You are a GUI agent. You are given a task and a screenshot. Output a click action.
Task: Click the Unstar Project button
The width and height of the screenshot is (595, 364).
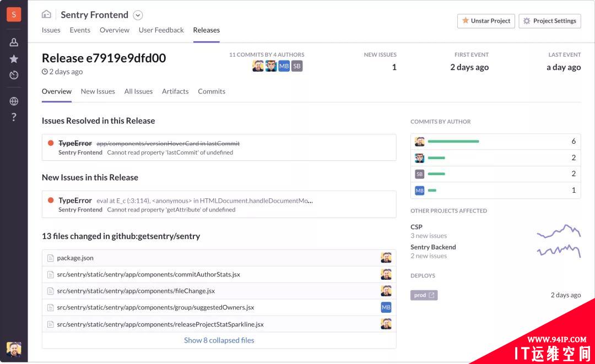tap(486, 21)
